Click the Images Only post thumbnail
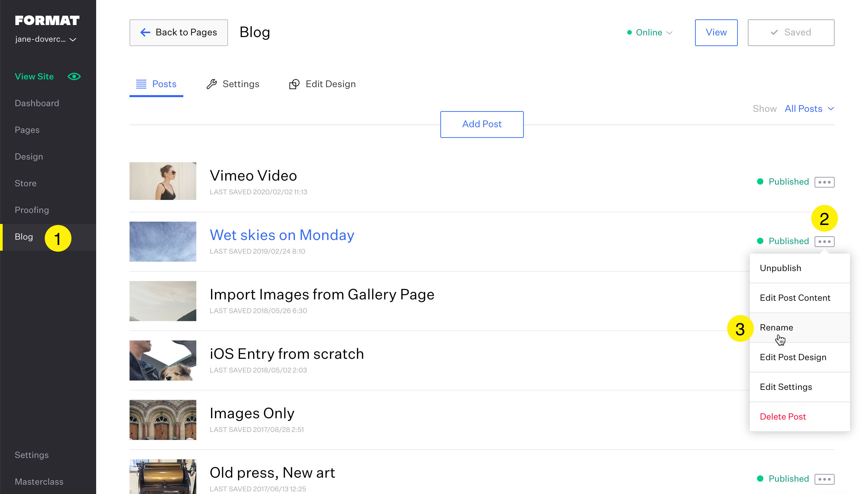The width and height of the screenshot is (868, 494). pyautogui.click(x=163, y=420)
